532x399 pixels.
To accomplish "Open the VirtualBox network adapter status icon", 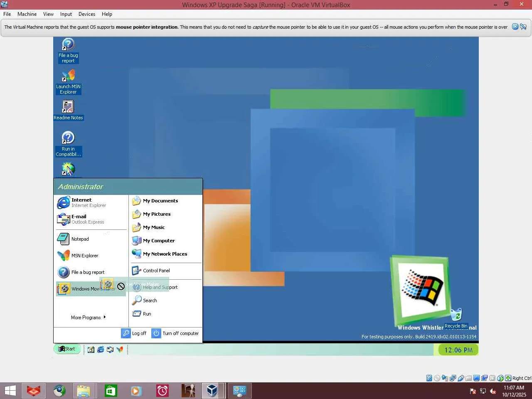I will pyautogui.click(x=453, y=378).
